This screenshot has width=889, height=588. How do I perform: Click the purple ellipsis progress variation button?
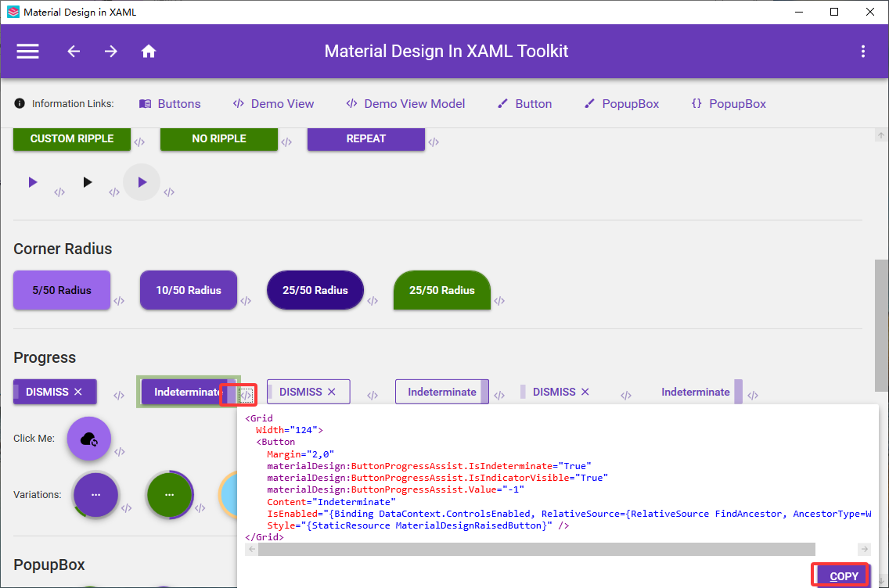tap(95, 494)
